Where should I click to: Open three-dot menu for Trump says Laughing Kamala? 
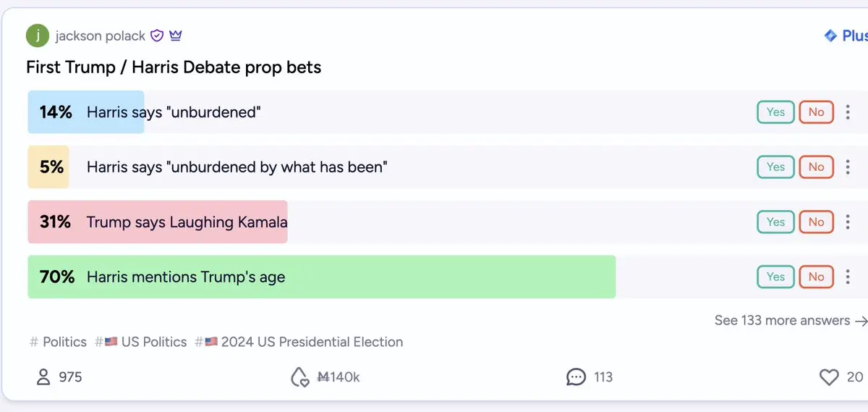point(848,222)
